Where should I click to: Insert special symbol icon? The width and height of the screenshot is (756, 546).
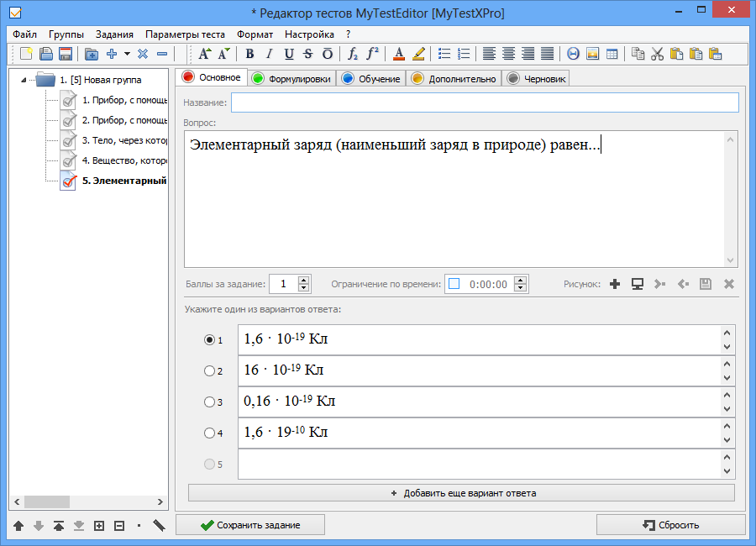573,54
